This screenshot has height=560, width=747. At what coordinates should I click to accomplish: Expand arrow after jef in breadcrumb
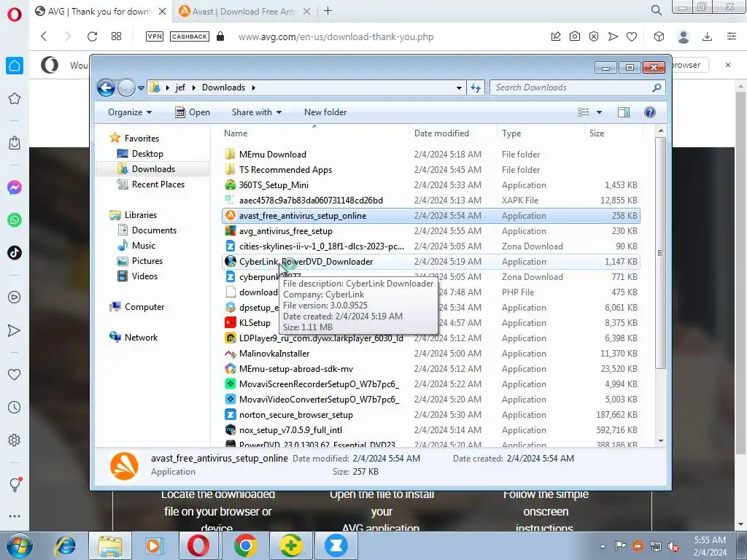194,87
